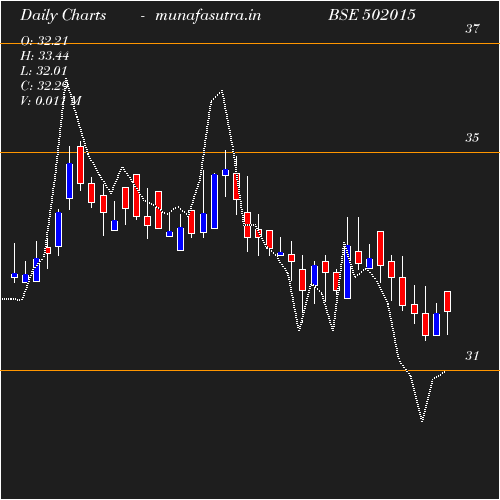500x500 pixels.
Task: Click the 'Daily Charts' title text
Action: [63, 15]
